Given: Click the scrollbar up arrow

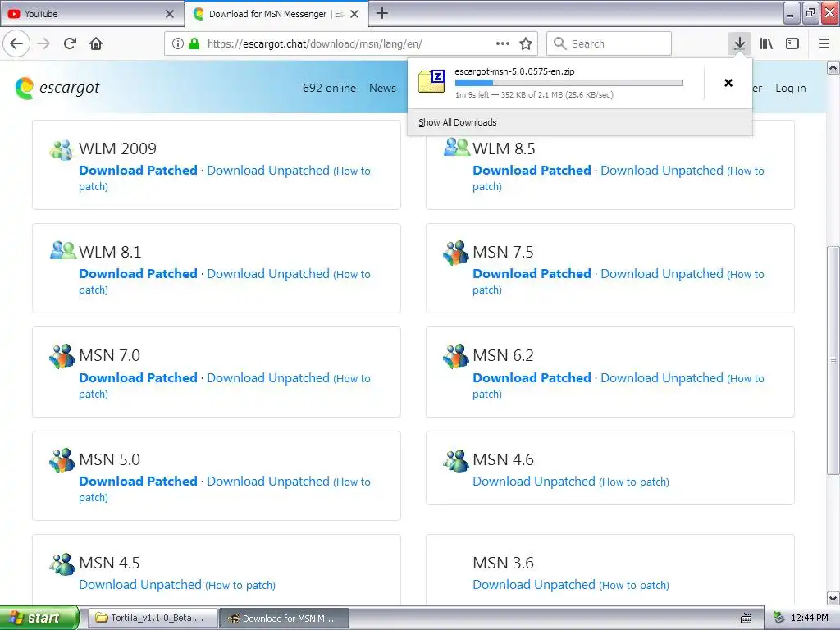Looking at the screenshot, I should point(833,67).
